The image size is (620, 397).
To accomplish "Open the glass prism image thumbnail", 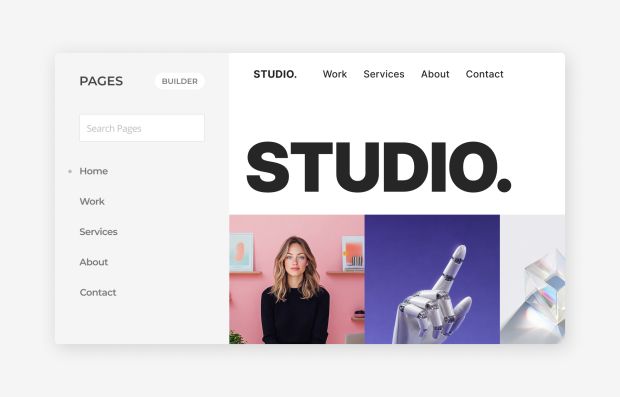I will [533, 279].
